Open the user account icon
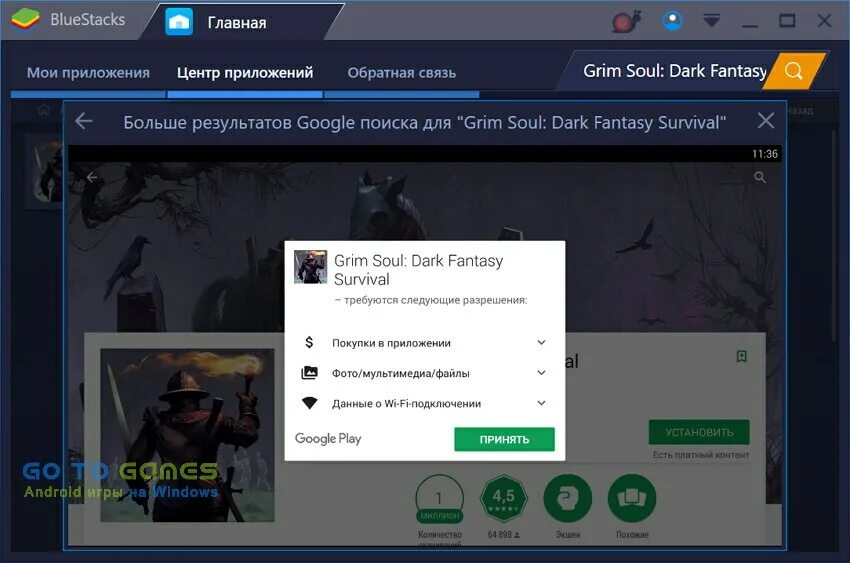Viewport: 850px width, 563px height. pyautogui.click(x=672, y=21)
